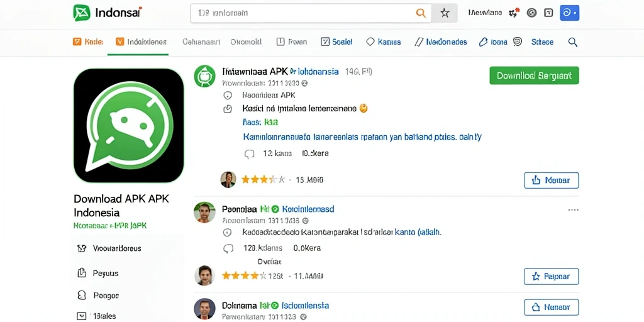Open the Roren tab
The image size is (644, 322).
pyautogui.click(x=292, y=42)
